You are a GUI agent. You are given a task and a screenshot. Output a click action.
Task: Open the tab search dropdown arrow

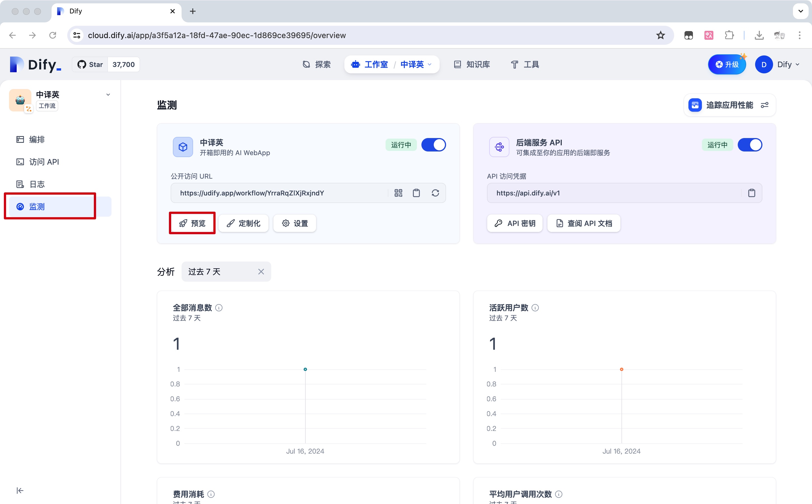[800, 11]
